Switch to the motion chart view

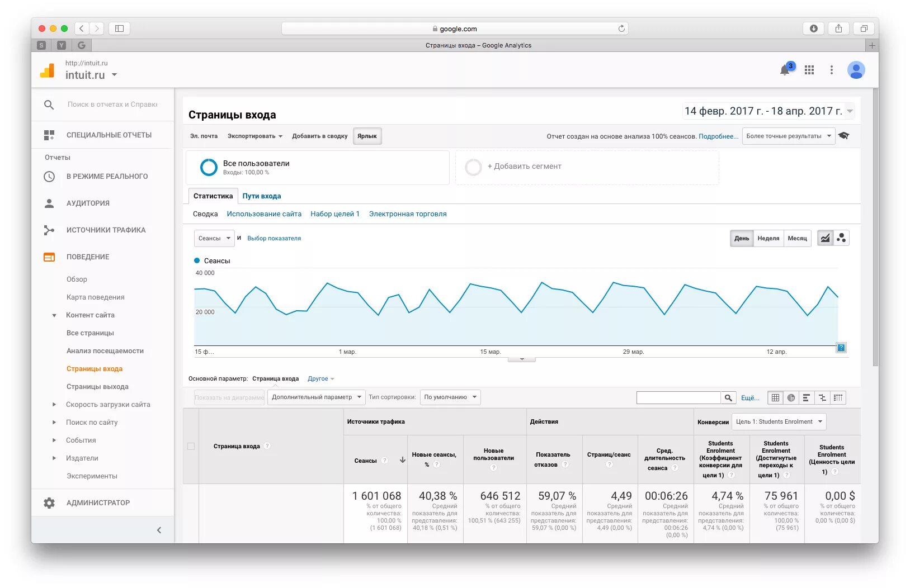click(841, 238)
